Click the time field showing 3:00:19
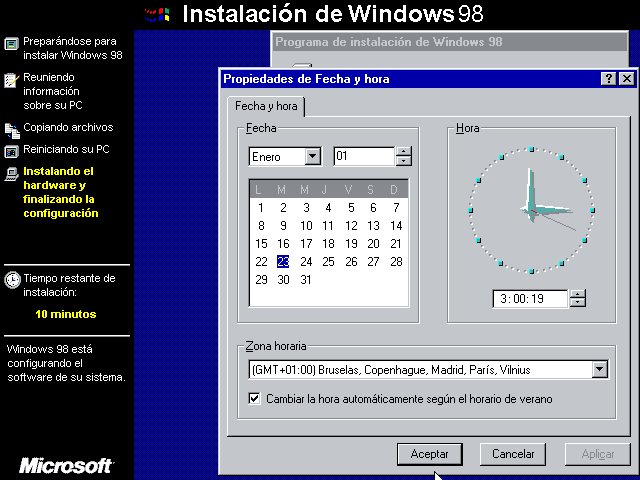The width and height of the screenshot is (640, 480). (530, 299)
